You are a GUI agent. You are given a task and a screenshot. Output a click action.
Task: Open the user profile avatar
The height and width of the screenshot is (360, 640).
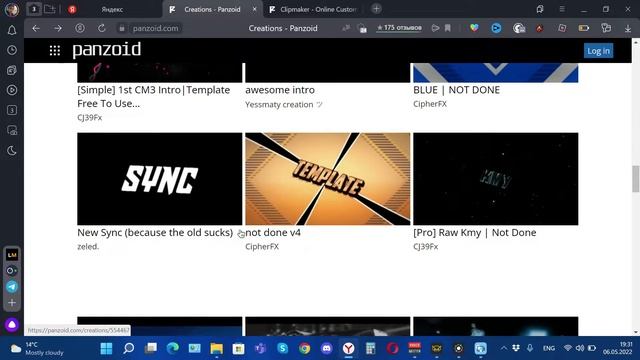click(x=12, y=9)
